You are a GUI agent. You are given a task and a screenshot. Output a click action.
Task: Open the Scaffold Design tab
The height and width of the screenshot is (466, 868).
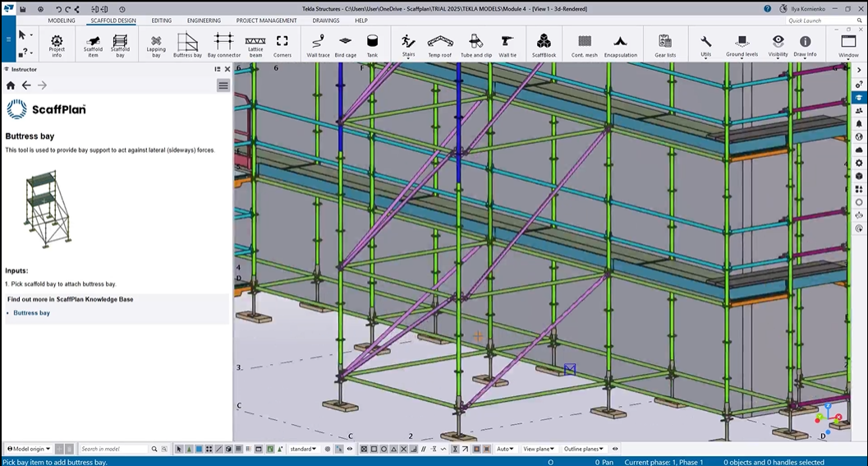(x=113, y=21)
